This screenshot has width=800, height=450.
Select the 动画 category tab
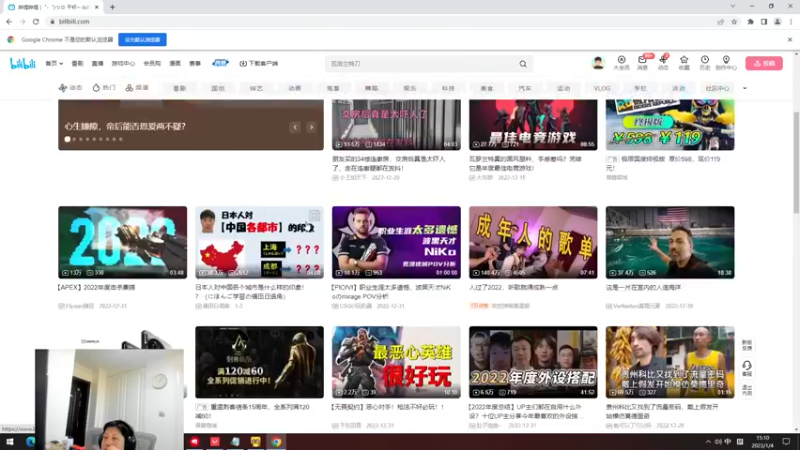point(295,88)
